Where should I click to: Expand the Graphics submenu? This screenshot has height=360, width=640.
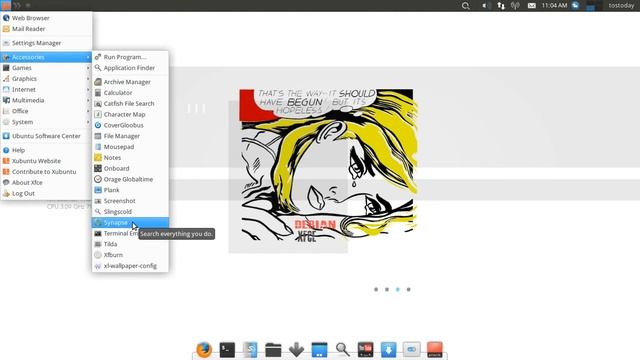(x=46, y=79)
